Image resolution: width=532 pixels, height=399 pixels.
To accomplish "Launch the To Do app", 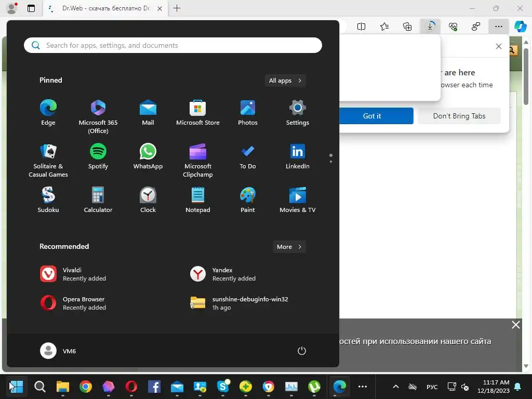I will [248, 156].
